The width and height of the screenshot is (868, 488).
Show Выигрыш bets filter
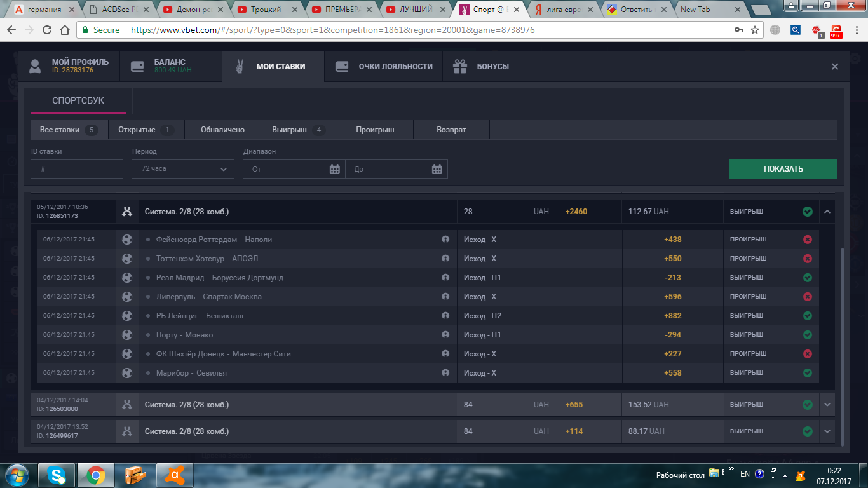tap(299, 130)
